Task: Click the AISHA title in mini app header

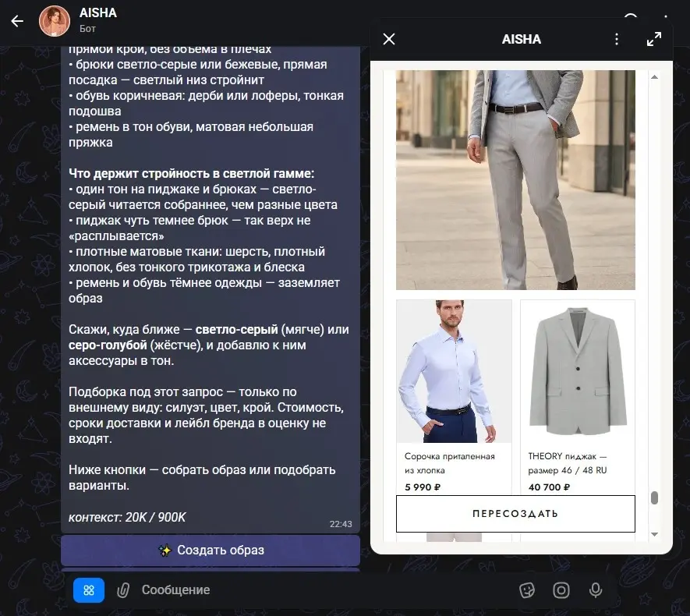Action: pos(521,39)
